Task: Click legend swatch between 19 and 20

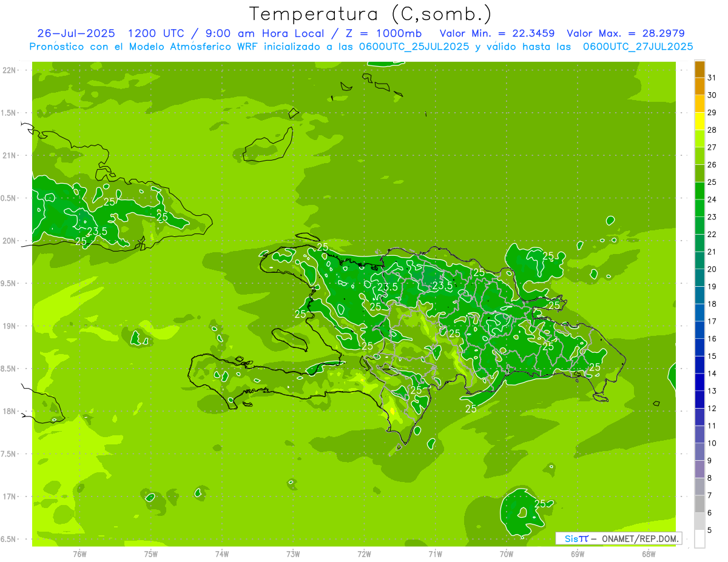Action: 699,278
